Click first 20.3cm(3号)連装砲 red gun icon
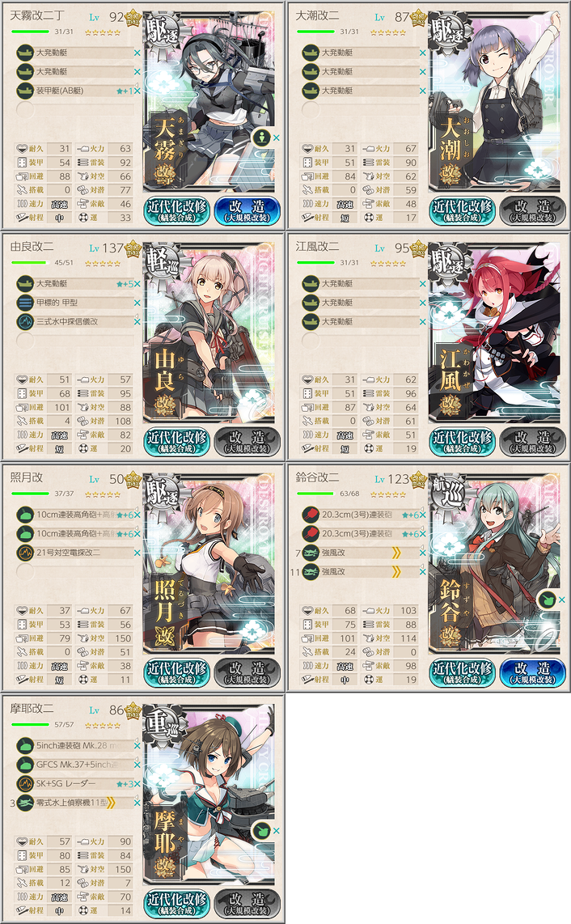 click(311, 515)
